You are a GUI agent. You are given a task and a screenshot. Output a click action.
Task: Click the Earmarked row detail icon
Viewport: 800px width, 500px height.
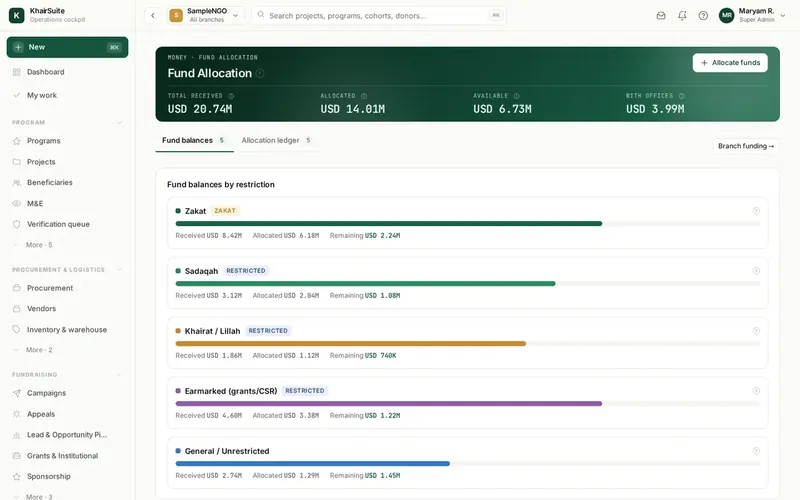pyautogui.click(x=756, y=391)
